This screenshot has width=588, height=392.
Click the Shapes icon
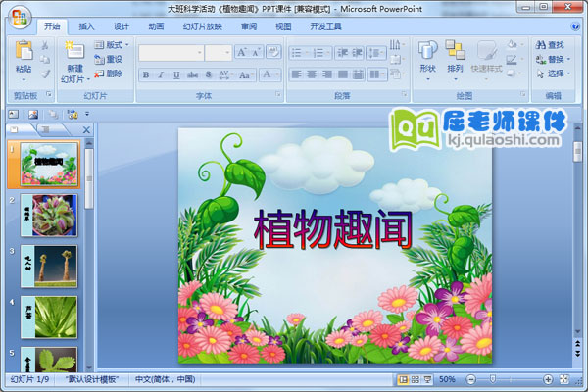click(427, 51)
